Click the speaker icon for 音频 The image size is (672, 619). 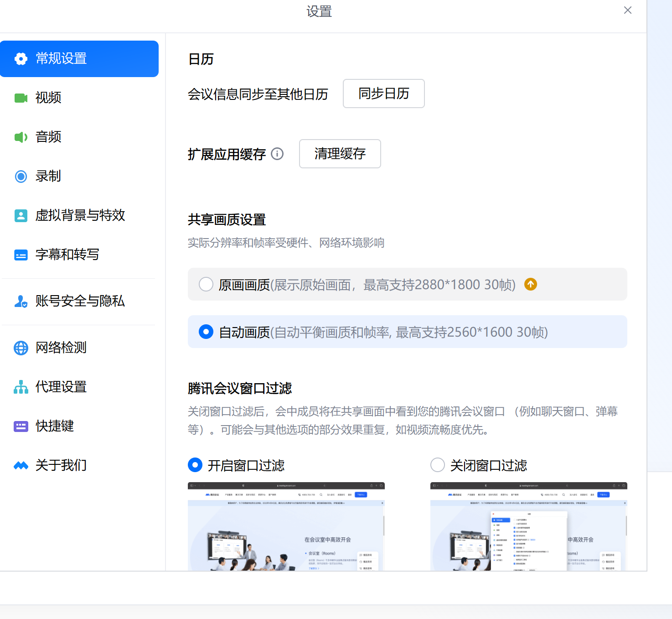coord(21,137)
